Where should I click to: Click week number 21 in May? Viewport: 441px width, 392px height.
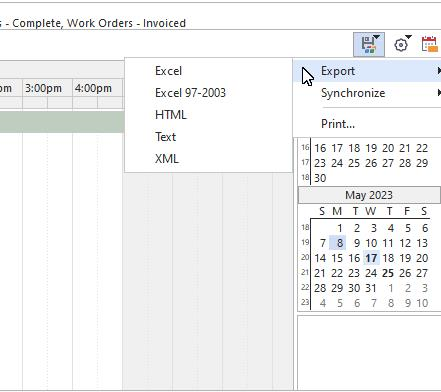pyautogui.click(x=305, y=272)
